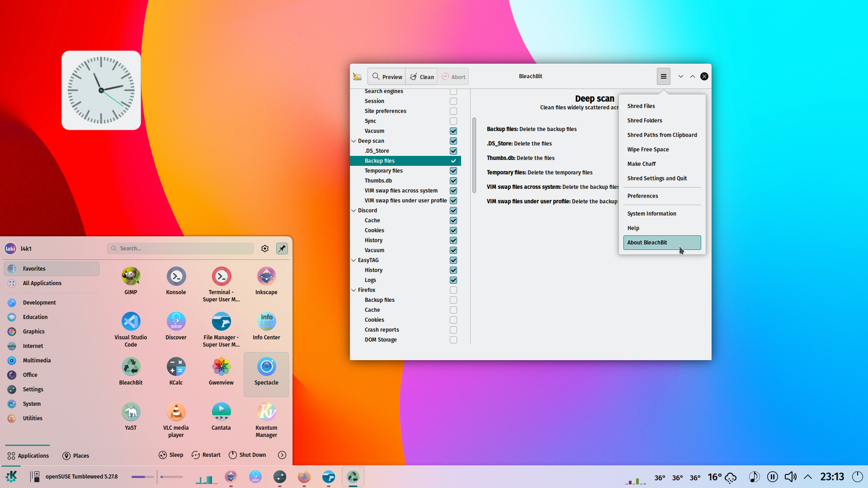Uncheck Discord Cookies checkbox
Viewport: 868px width, 488px height.
[x=453, y=230]
